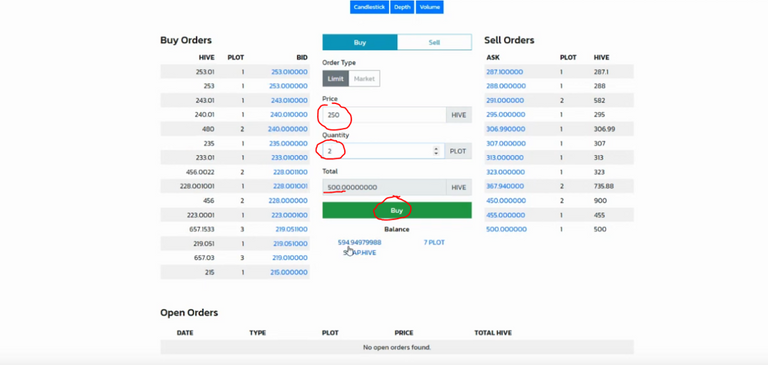
Task: Switch to the Candlestick chart
Action: click(369, 7)
